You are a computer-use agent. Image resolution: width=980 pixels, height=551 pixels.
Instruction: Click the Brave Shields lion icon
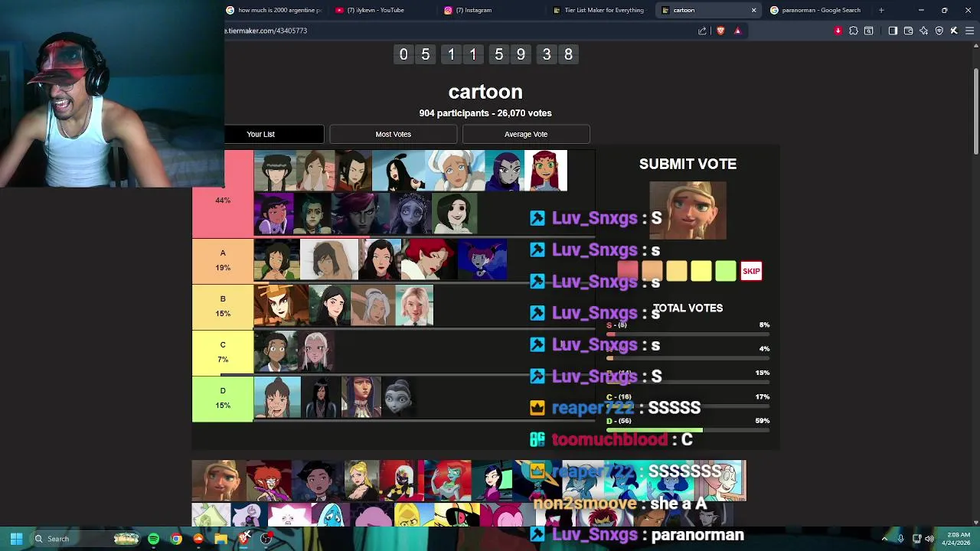tap(720, 31)
